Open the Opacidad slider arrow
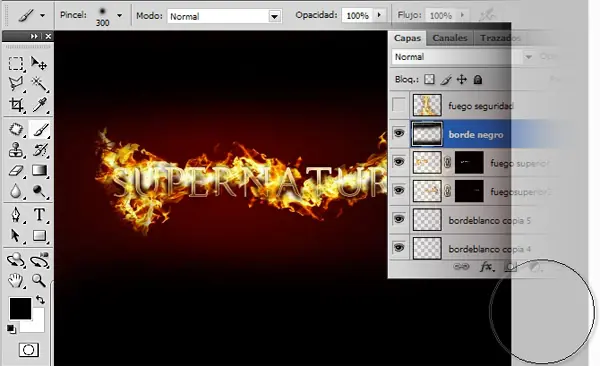The width and height of the screenshot is (600, 366). [379, 15]
